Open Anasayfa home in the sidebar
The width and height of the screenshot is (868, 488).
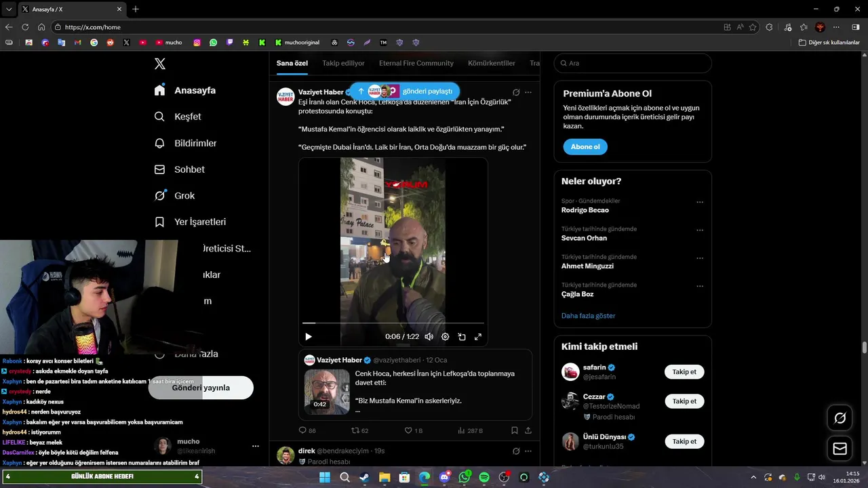pos(185,90)
